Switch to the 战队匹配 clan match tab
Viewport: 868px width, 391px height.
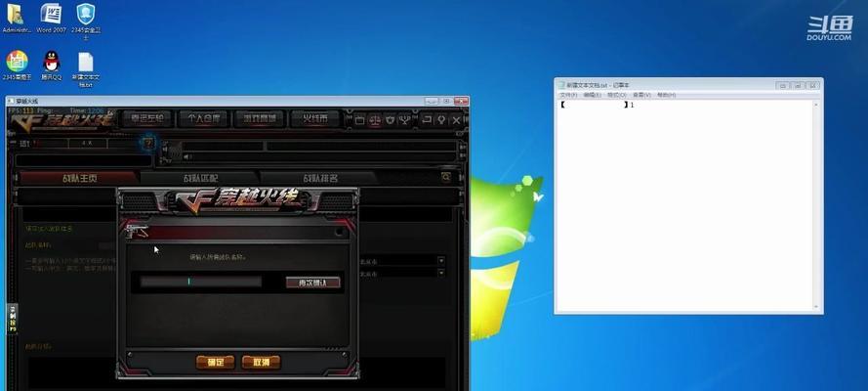point(200,178)
